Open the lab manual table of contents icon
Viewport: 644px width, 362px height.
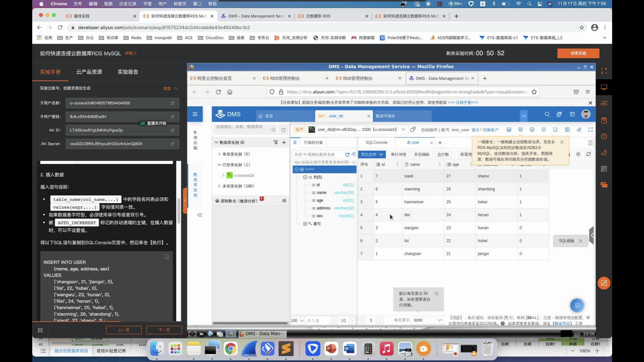[x=40, y=330]
